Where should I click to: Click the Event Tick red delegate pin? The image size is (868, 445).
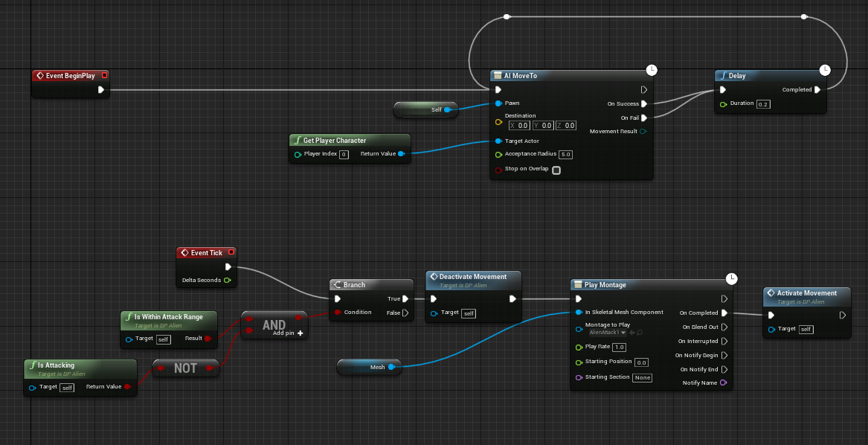click(x=231, y=252)
